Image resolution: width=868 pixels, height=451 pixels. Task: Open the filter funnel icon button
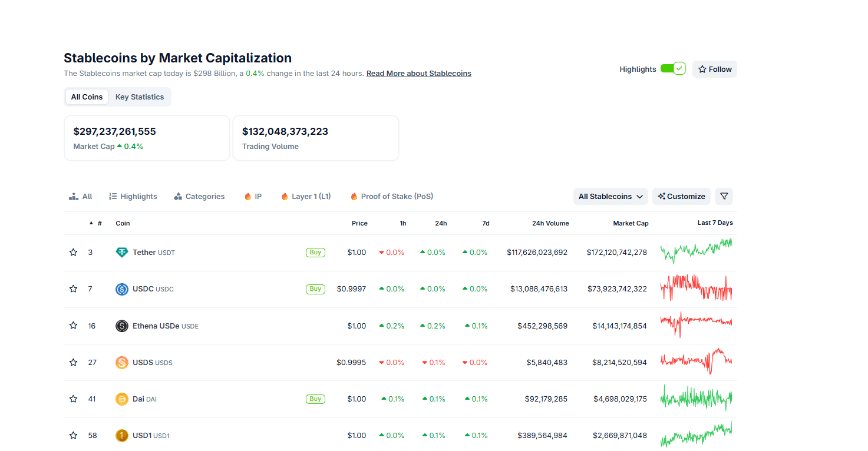click(724, 197)
